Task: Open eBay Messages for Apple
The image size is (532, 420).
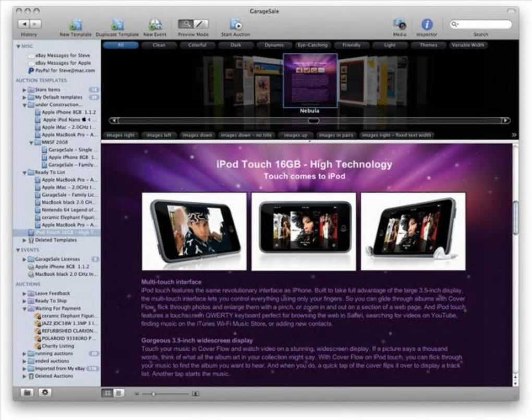Action: [59, 63]
